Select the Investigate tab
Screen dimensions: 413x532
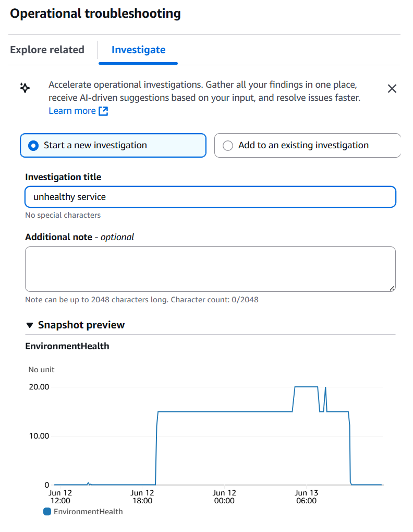pyautogui.click(x=138, y=50)
